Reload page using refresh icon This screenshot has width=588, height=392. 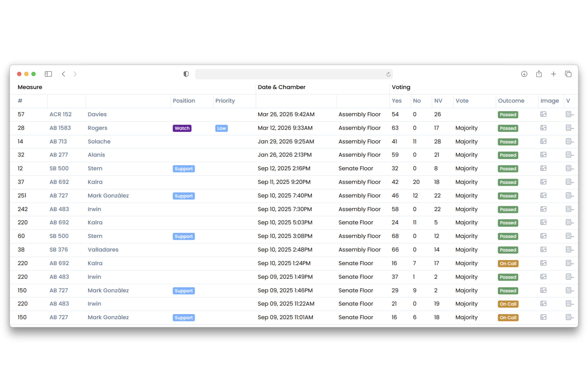pos(388,74)
